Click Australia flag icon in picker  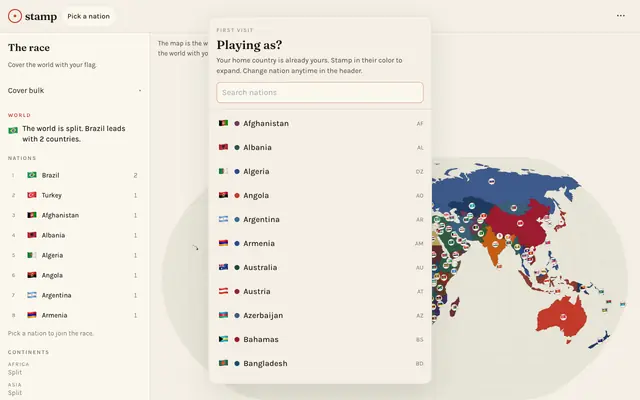tap(223, 267)
